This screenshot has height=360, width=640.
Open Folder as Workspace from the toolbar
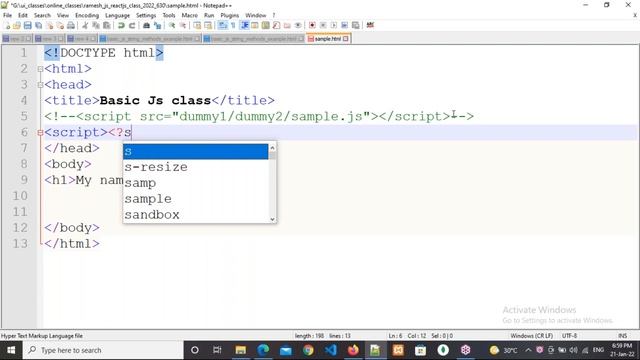click(287, 25)
